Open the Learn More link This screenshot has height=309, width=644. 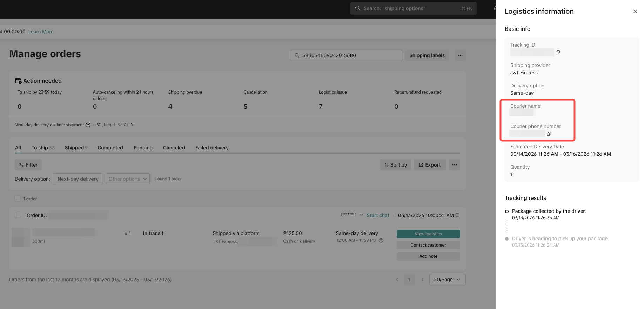click(x=41, y=32)
